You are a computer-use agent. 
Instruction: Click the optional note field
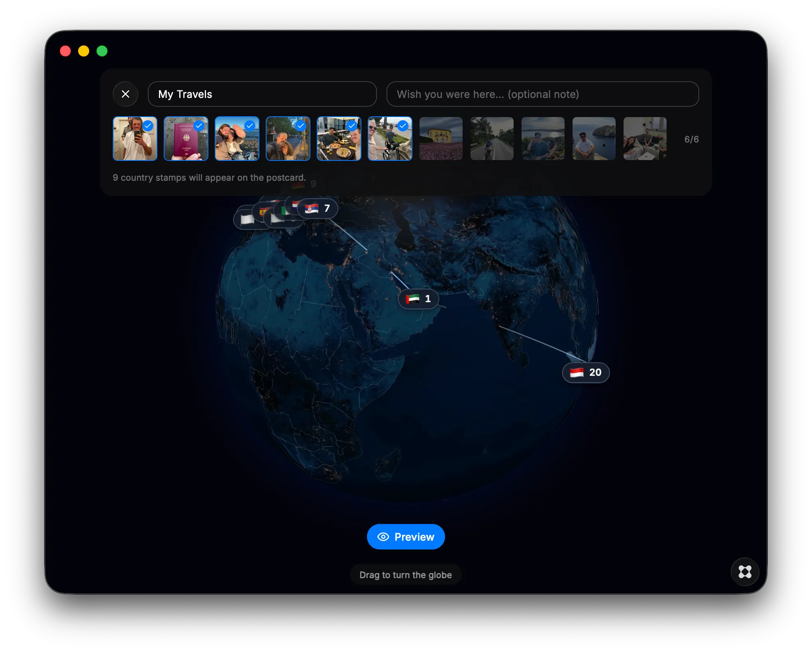tap(543, 94)
